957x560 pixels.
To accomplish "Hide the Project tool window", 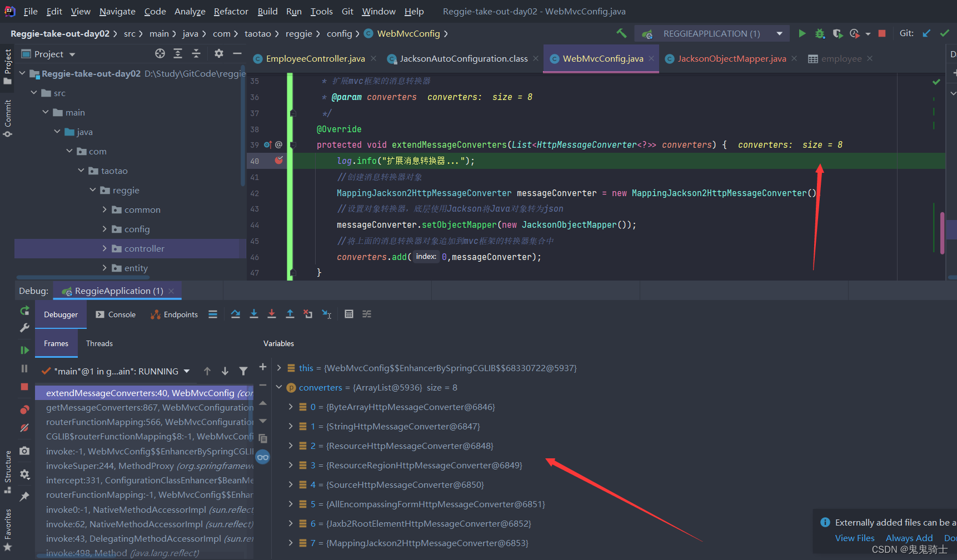I will click(x=237, y=53).
